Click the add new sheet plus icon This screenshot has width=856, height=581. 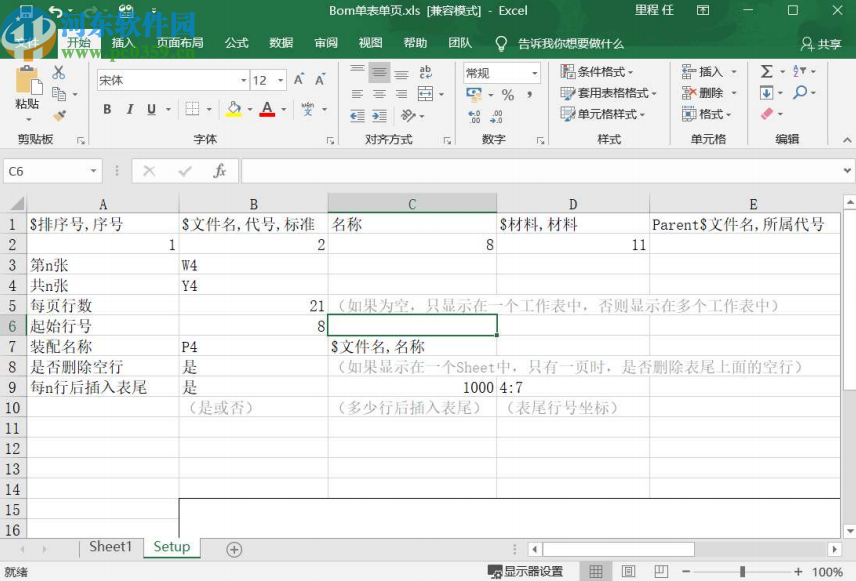pyautogui.click(x=234, y=549)
